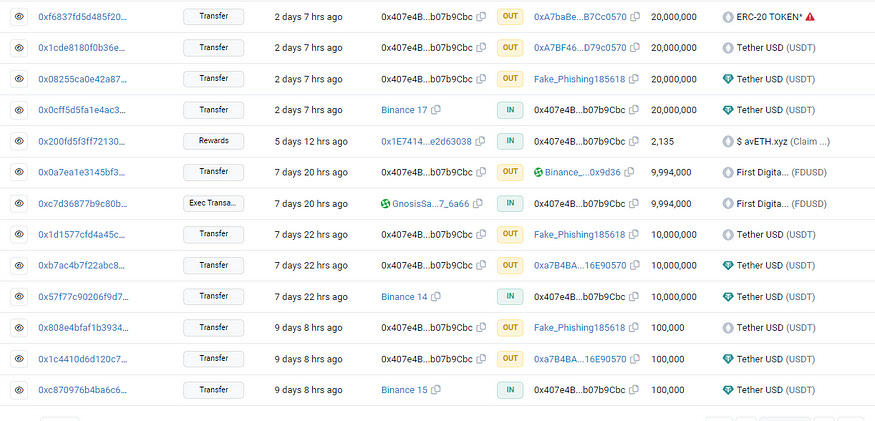Copy sender address in the 0xf6837fd5d485f20 row

click(x=481, y=17)
